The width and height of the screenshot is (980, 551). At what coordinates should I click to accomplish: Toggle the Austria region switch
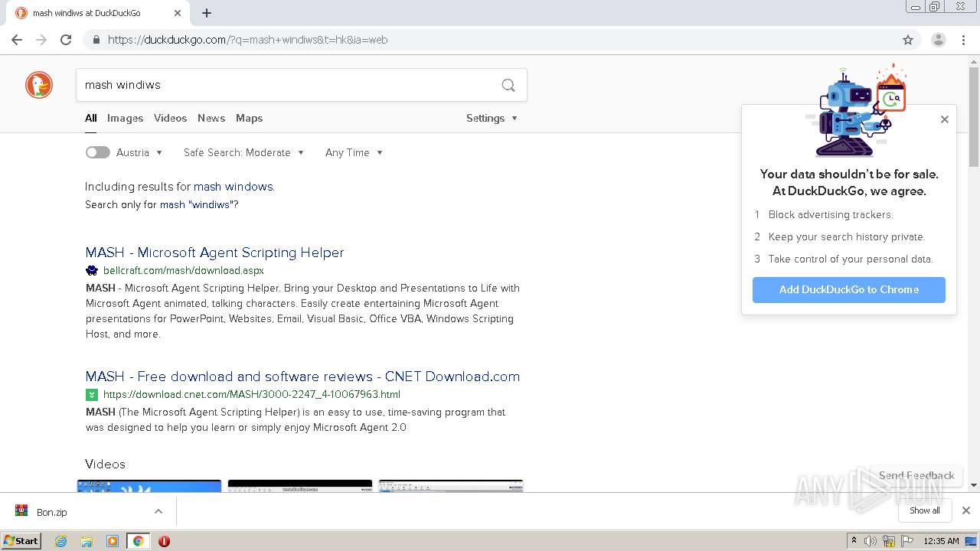(x=97, y=152)
